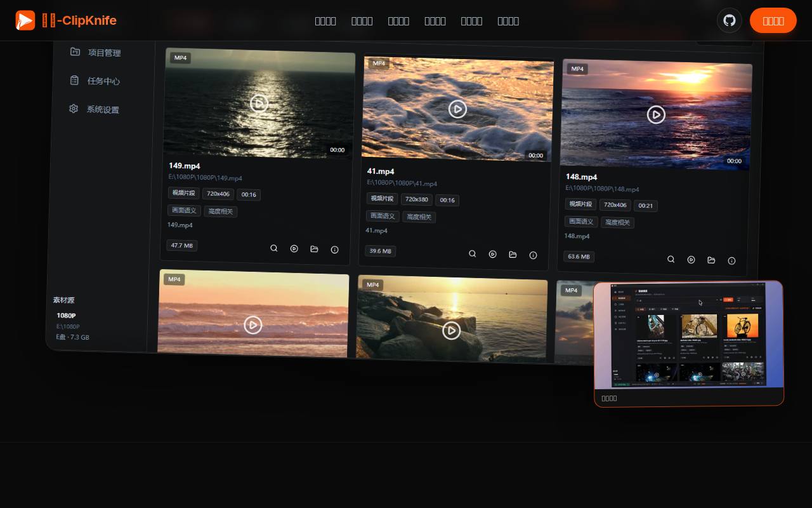Click the magnifier icon on the 41.mp4 card
This screenshot has height=508, width=812.
coord(473,253)
